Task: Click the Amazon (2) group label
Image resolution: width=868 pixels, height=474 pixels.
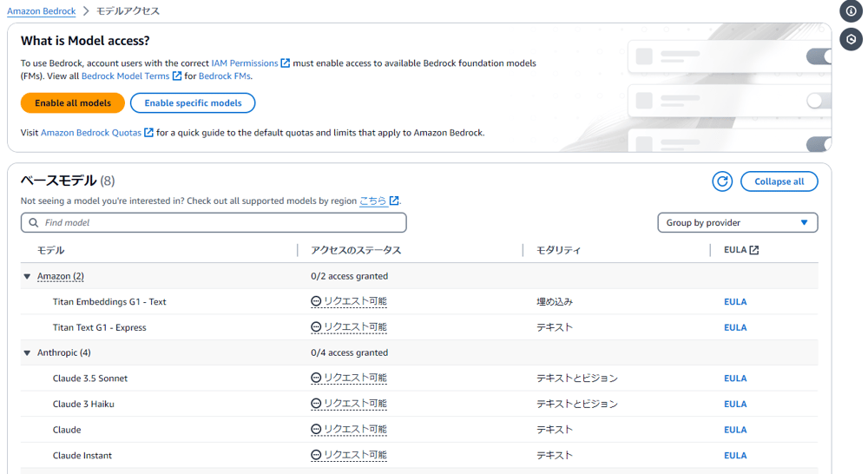Action: click(61, 276)
